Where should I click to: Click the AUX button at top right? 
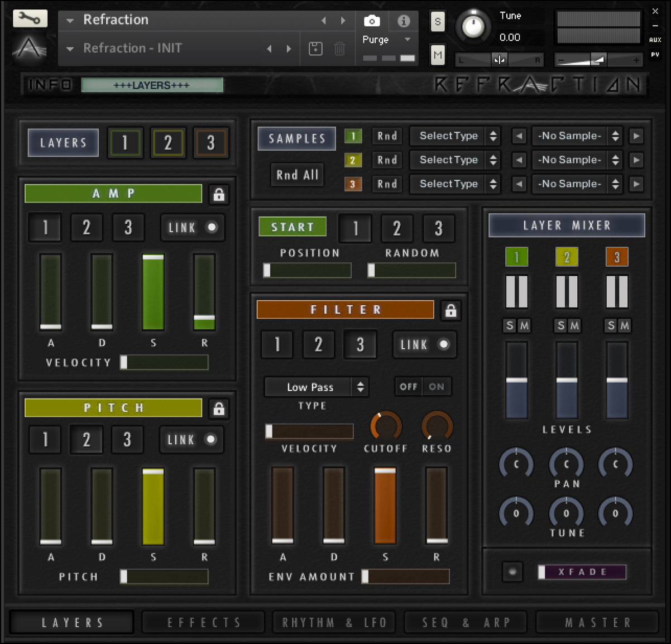pos(655,40)
